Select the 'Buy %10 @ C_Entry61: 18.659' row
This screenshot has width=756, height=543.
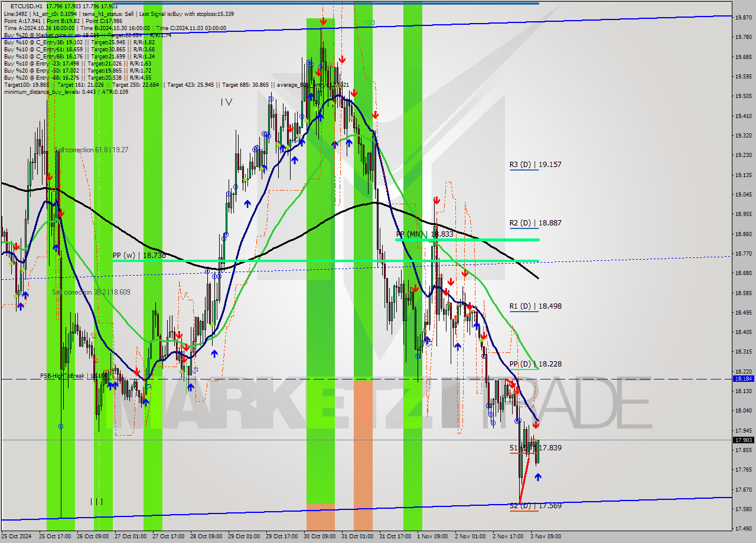[x=80, y=49]
